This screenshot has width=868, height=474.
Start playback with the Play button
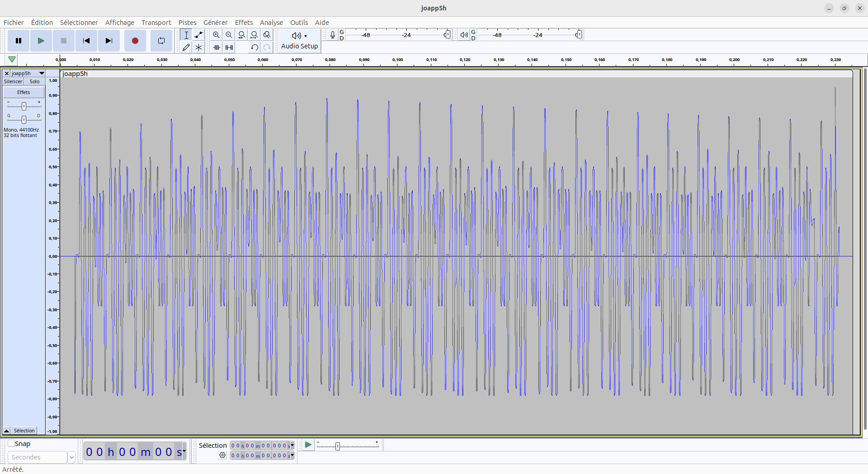(41, 41)
